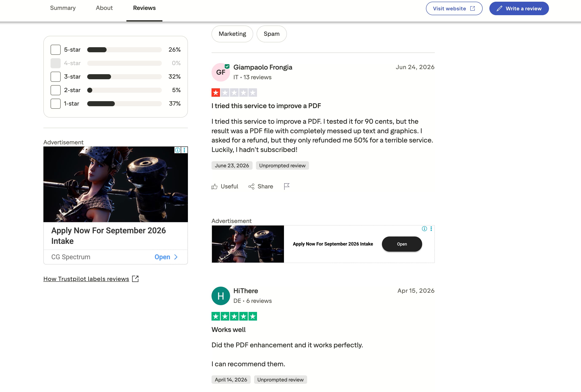Click the banner ad info icon
Screen dimensions: 581x392
(424, 229)
